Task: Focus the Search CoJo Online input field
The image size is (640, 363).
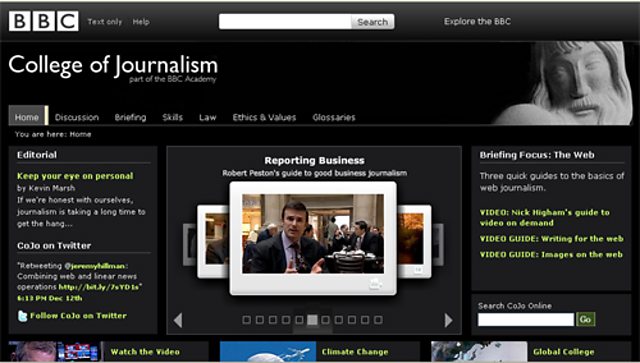Action: tap(526, 319)
